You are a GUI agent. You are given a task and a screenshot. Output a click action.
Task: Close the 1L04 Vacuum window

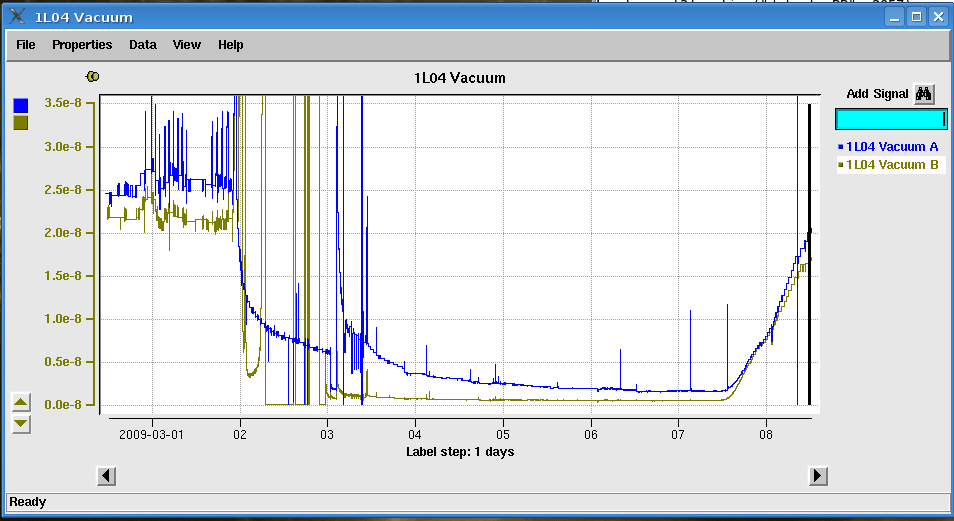click(938, 17)
